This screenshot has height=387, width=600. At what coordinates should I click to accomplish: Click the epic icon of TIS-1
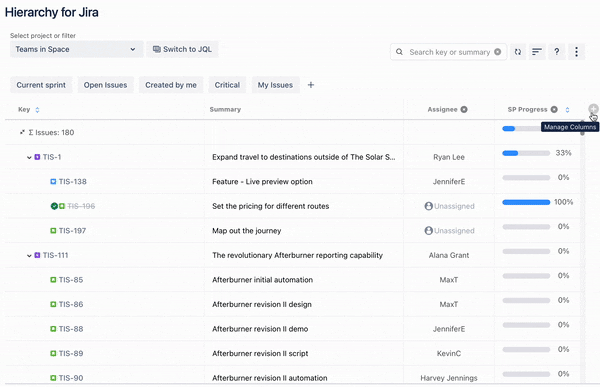(37, 157)
